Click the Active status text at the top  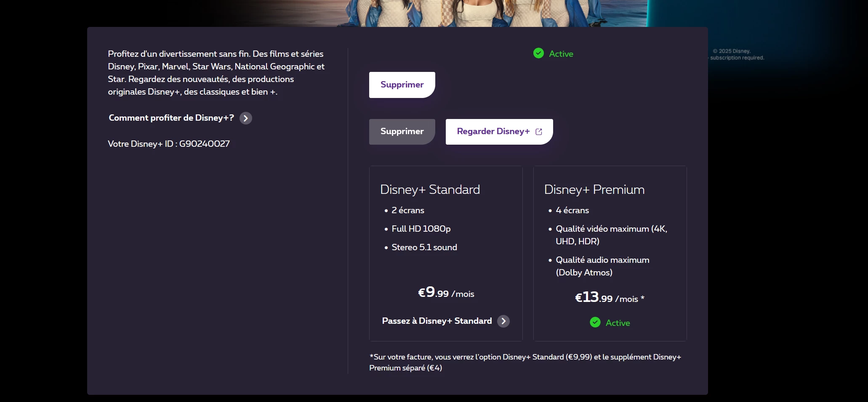coord(561,54)
